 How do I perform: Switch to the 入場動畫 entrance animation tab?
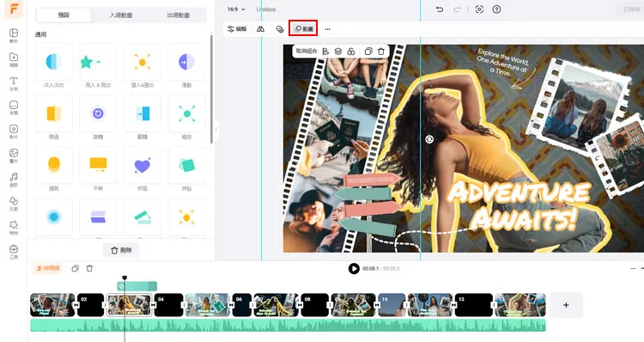coord(121,15)
